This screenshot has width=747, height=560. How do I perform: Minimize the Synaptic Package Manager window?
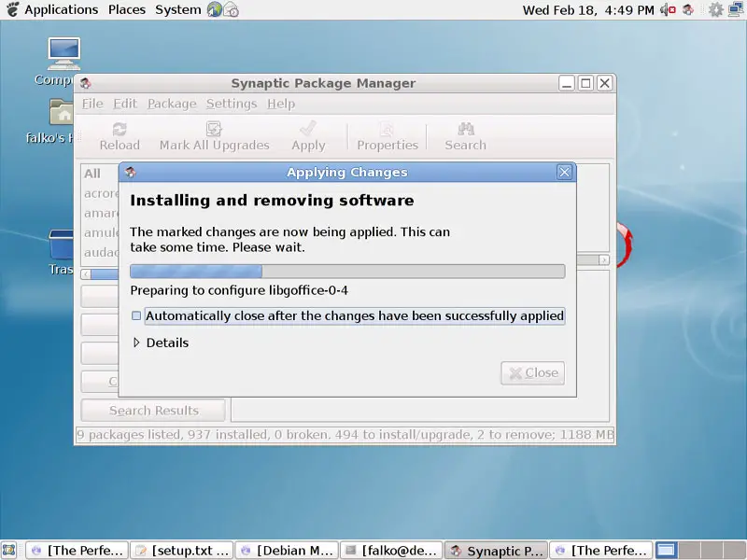point(566,83)
